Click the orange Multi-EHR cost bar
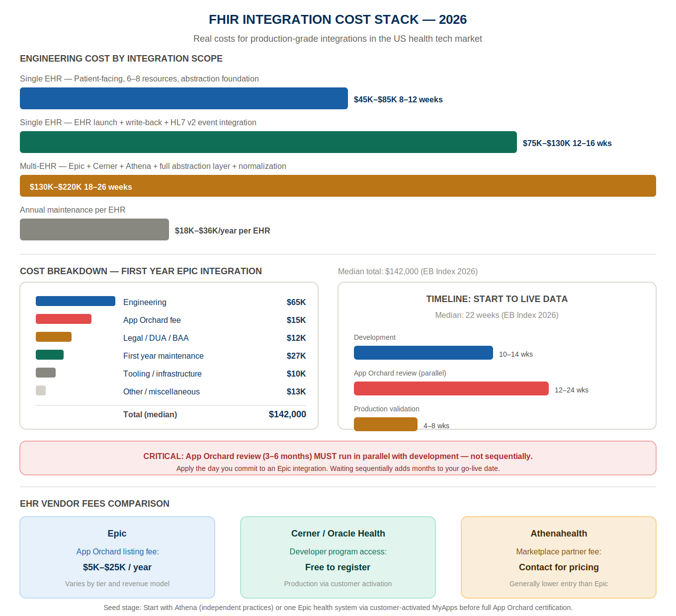The width and height of the screenshot is (676, 616). 338,186
